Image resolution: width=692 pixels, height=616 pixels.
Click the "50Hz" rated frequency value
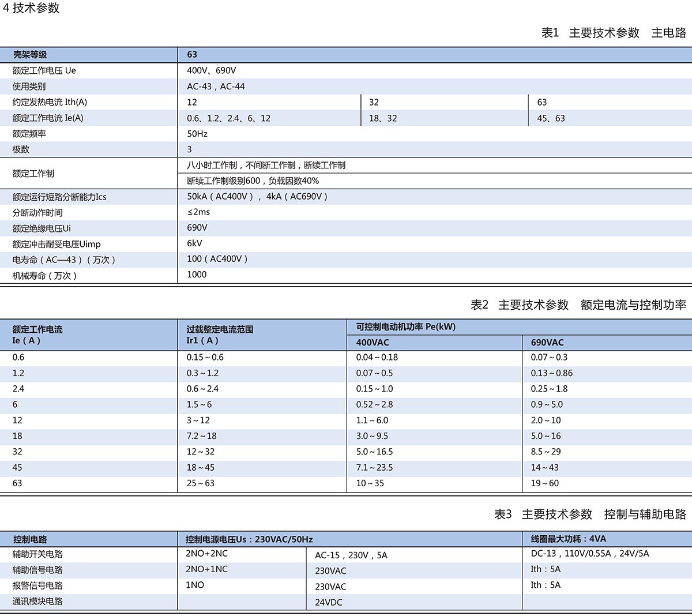pyautogui.click(x=197, y=134)
